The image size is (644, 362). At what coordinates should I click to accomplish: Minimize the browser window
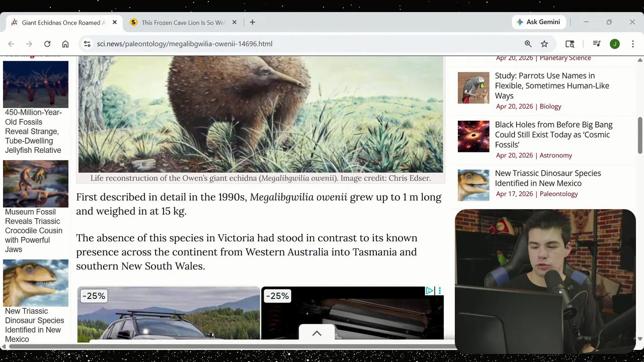pyautogui.click(x=586, y=22)
